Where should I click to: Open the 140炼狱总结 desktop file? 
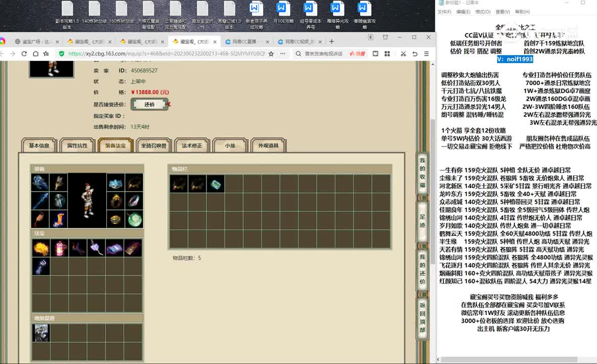pos(94,13)
